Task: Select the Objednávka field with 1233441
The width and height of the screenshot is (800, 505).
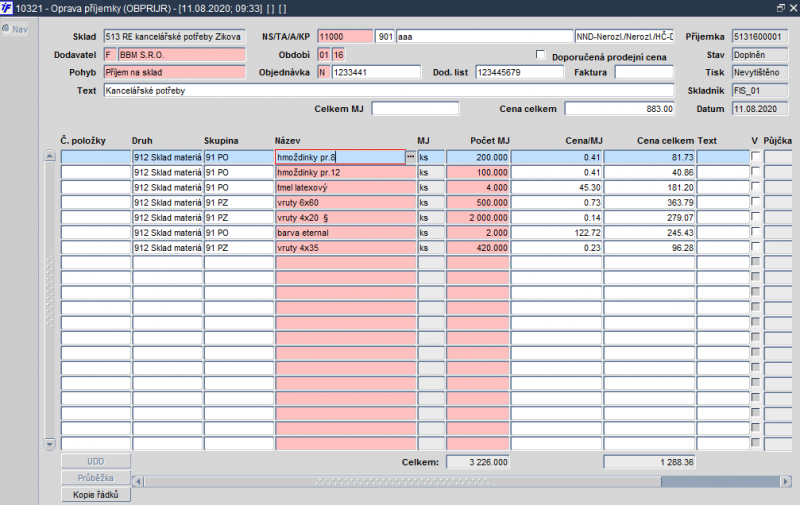Action: coord(376,72)
